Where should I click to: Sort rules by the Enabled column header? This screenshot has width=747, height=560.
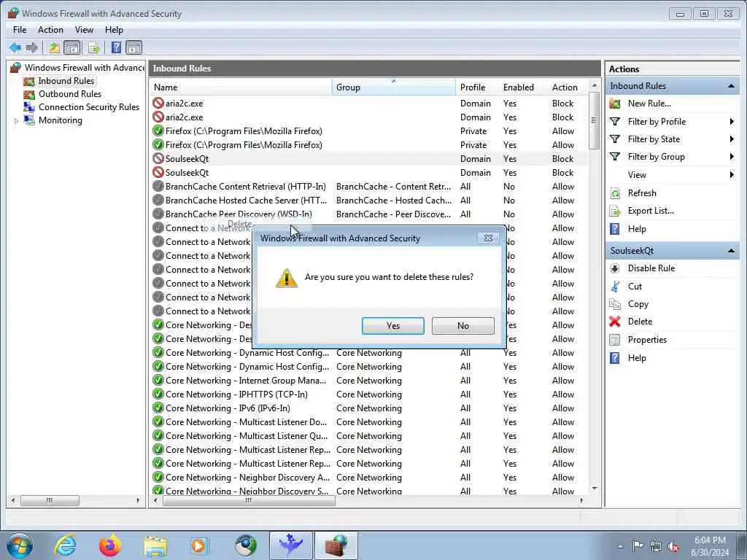click(x=522, y=87)
